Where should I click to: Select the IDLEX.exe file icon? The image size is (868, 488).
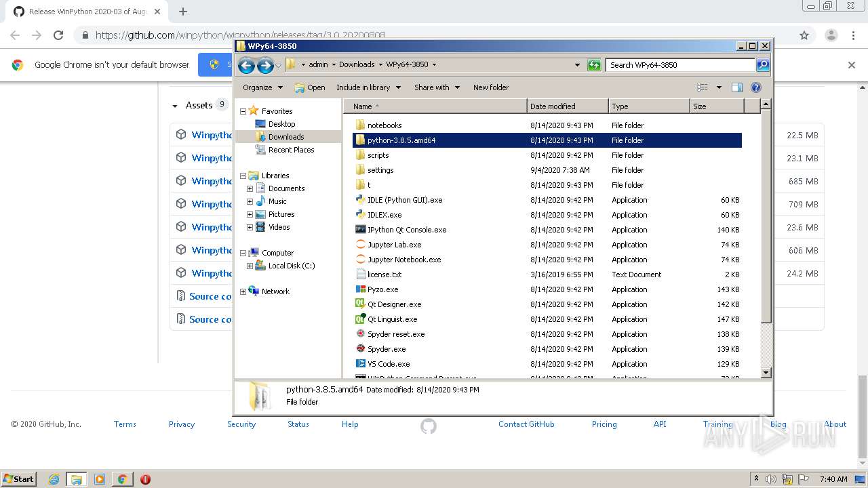coord(361,215)
